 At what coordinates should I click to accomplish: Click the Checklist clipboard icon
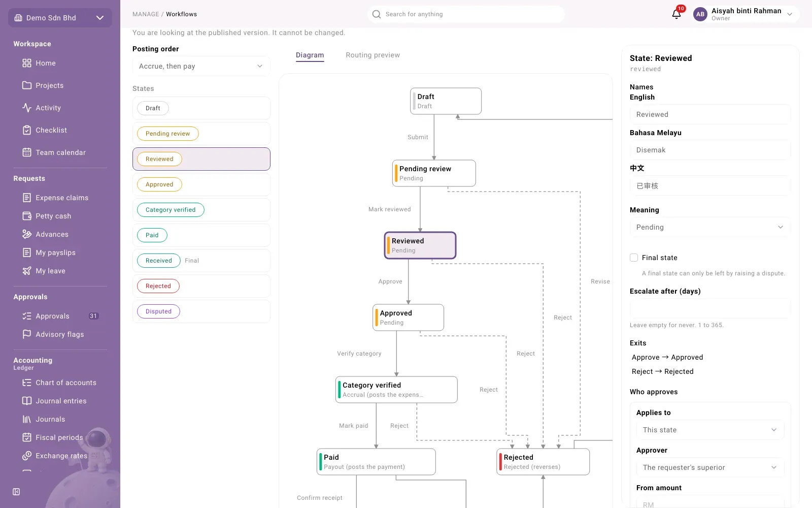point(27,130)
